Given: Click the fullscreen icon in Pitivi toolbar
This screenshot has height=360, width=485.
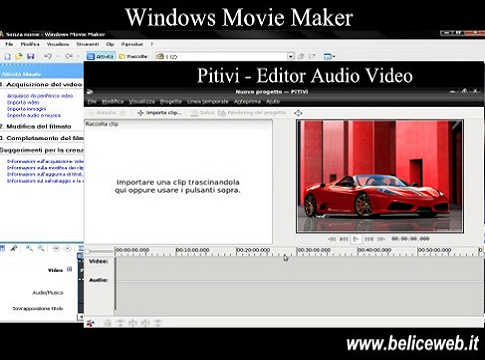Looking at the screenshot, I should click(298, 113).
